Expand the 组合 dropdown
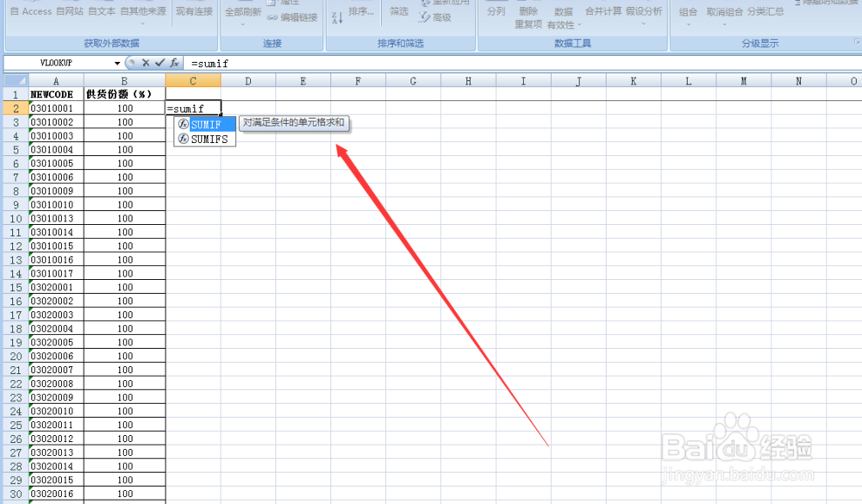Viewport: 862px width, 504px height. [688, 24]
